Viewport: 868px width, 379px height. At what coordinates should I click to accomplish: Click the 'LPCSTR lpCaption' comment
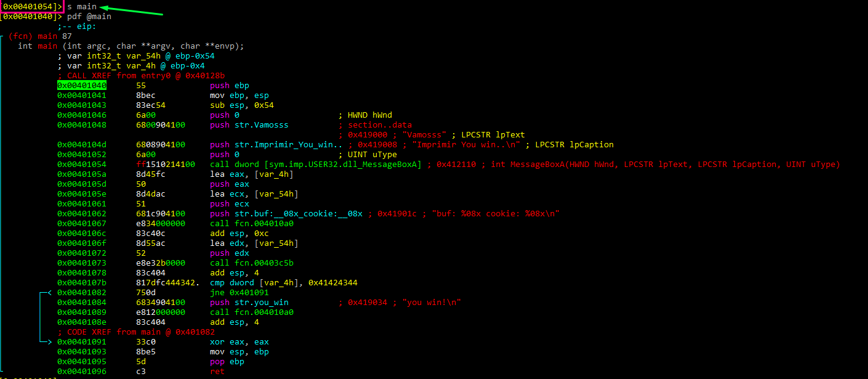tap(574, 144)
